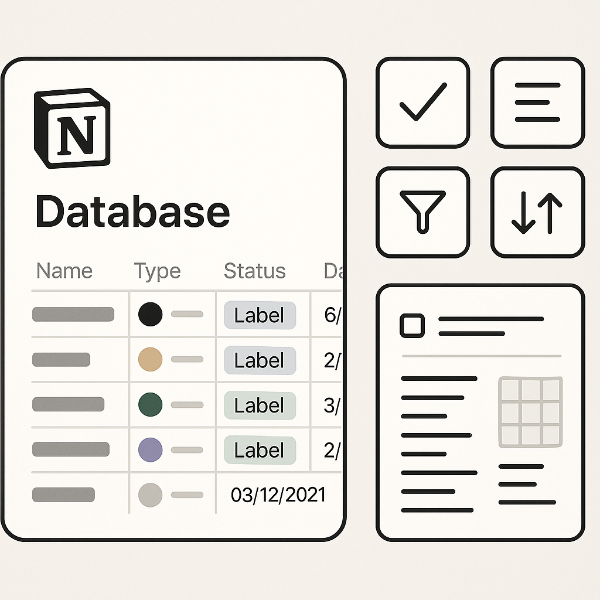Select the 03/12/2021 date cell

click(278, 495)
